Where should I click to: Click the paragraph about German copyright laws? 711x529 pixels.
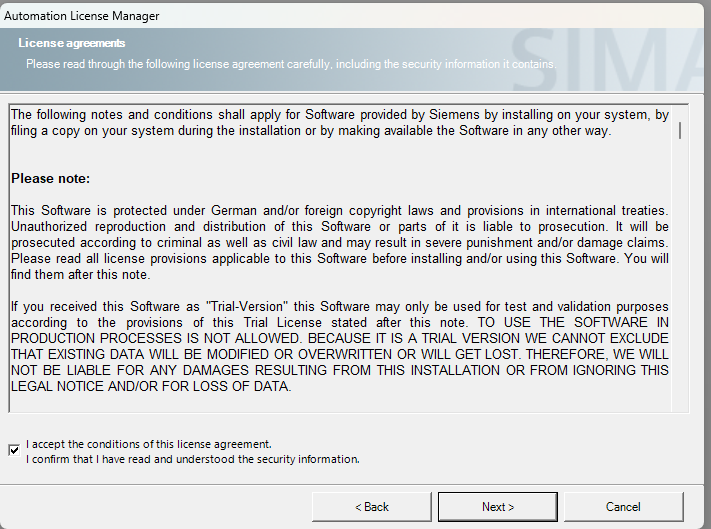click(x=338, y=211)
